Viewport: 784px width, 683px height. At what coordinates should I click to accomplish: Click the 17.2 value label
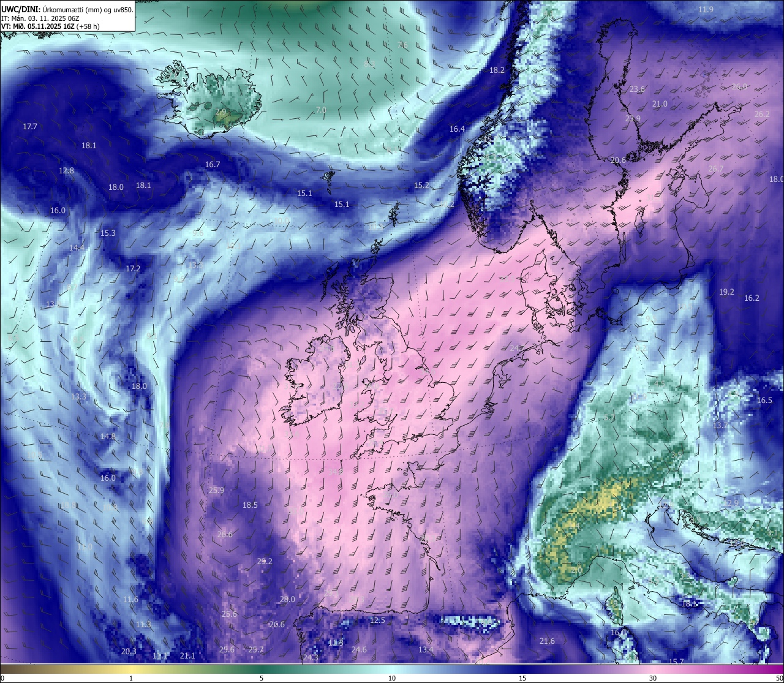pos(133,269)
